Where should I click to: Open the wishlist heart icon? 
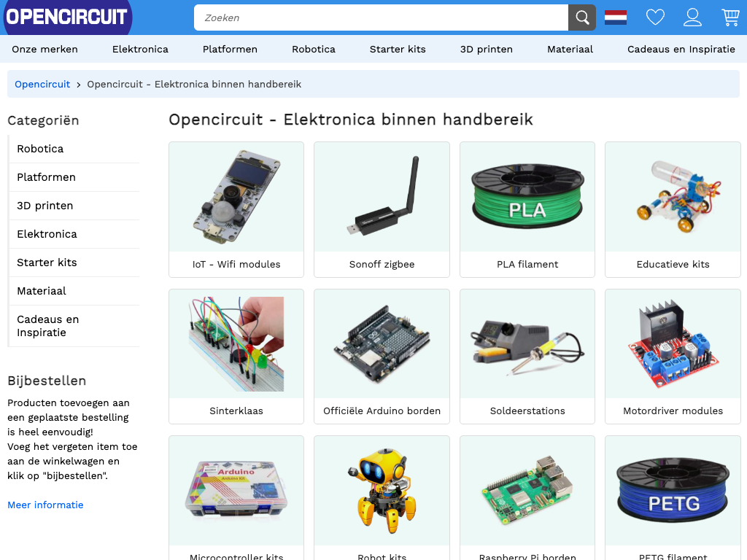click(655, 17)
